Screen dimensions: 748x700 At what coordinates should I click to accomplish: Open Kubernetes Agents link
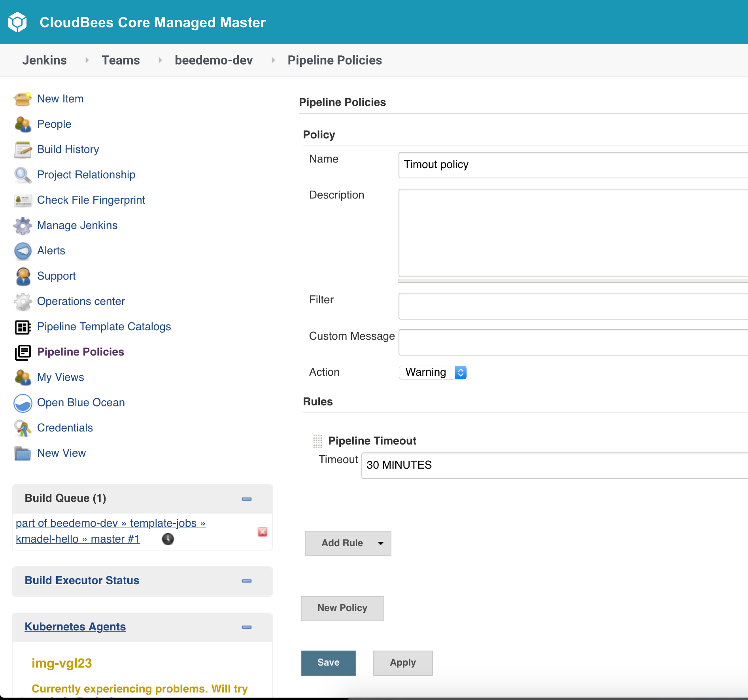(x=75, y=626)
